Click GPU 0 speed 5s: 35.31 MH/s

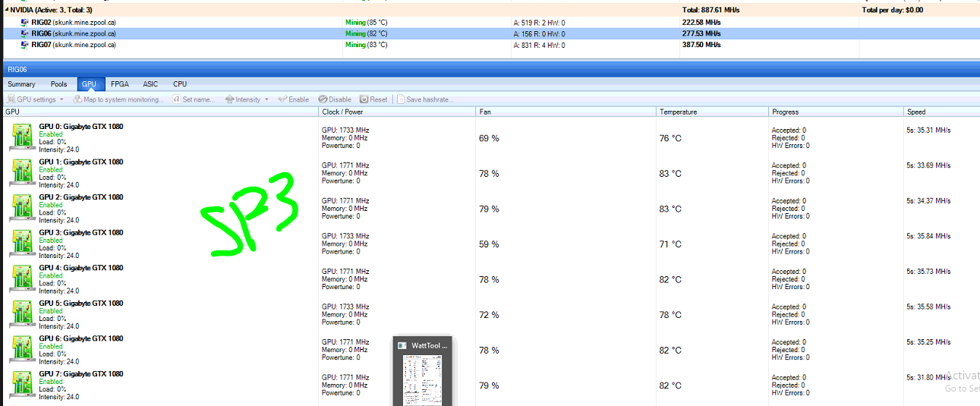coord(928,130)
